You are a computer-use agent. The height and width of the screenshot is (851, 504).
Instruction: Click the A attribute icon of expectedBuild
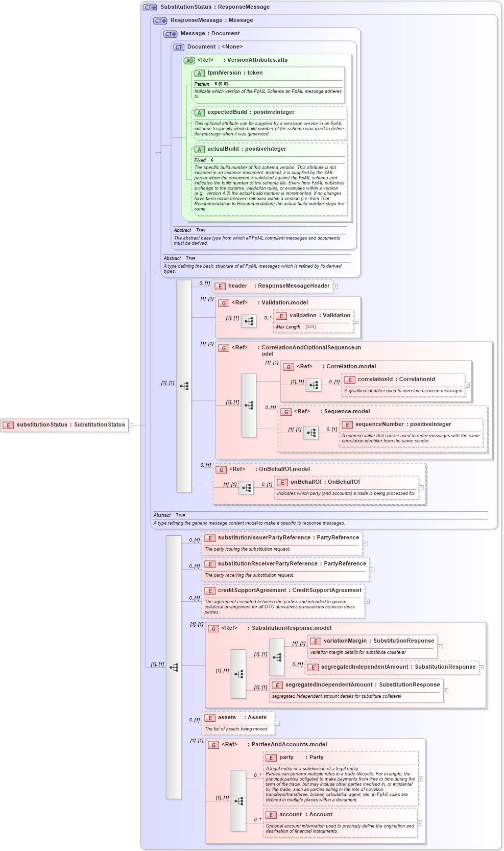[x=199, y=113]
